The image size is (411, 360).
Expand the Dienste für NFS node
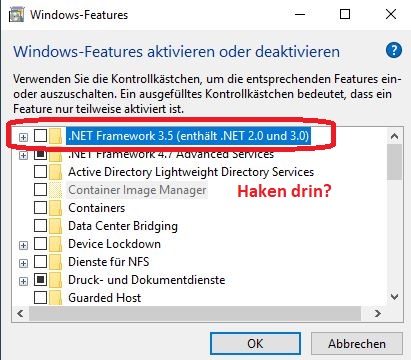point(23,263)
